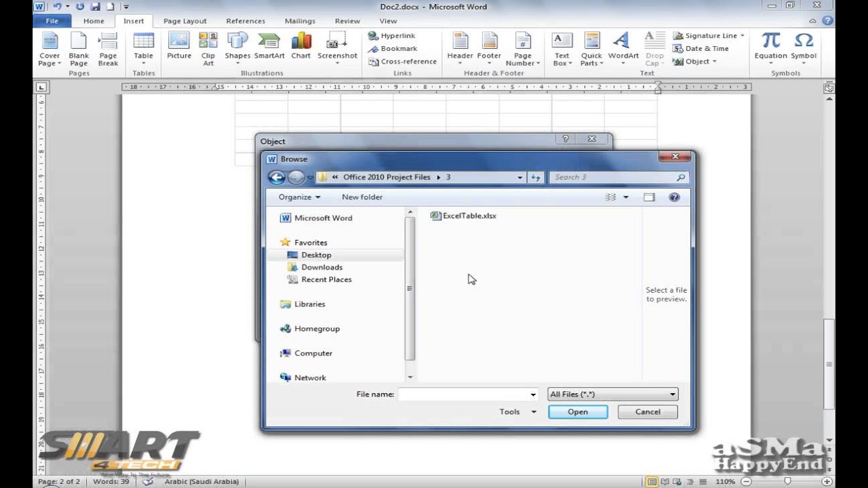Viewport: 868px width, 488px height.
Task: Insert Date & Time
Action: tap(701, 49)
